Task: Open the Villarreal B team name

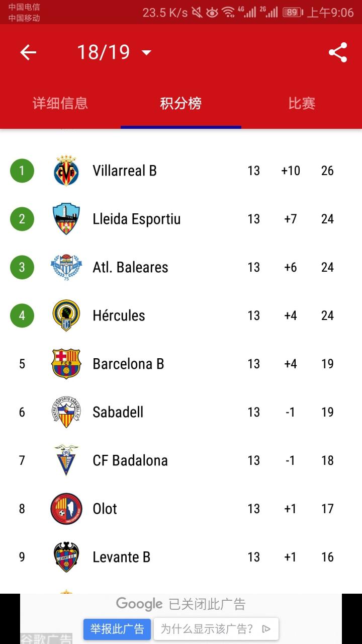Action: click(125, 171)
